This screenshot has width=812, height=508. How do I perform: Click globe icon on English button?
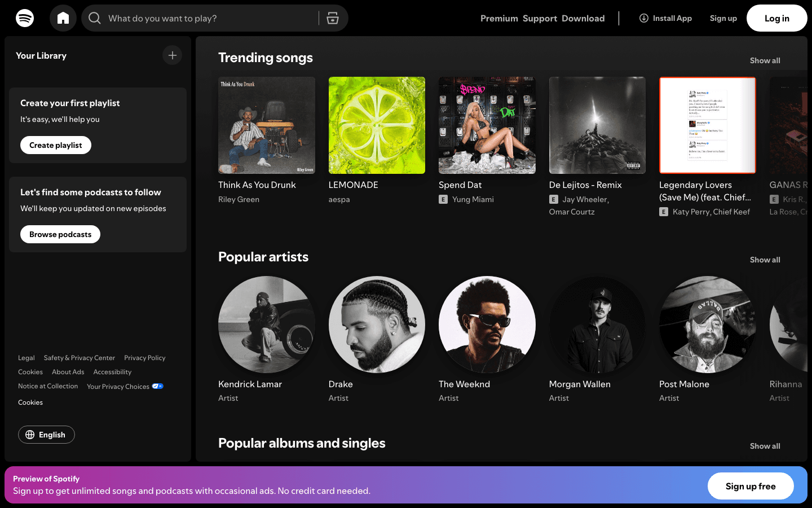coord(30,435)
